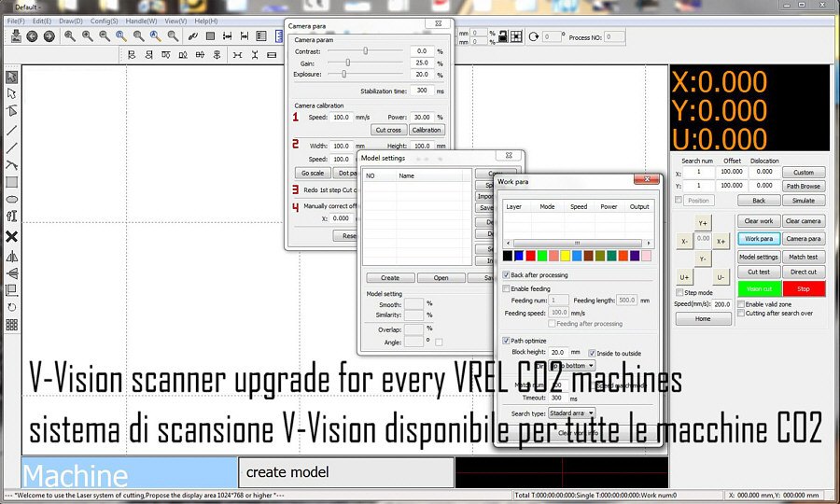Image resolution: width=840 pixels, height=504 pixels.
Task: Click the Simulate button
Action: tap(803, 201)
